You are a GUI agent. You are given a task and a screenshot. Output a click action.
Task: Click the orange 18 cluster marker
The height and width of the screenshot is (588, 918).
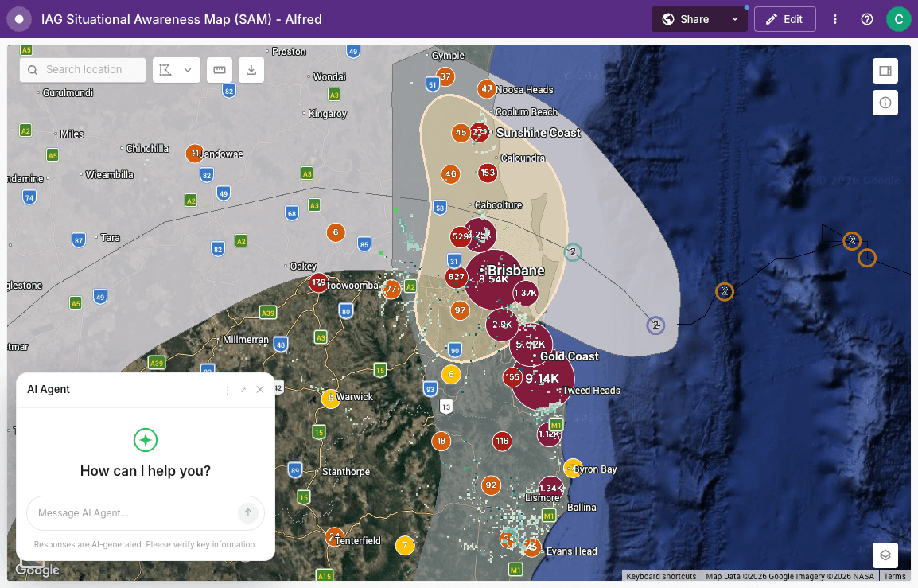pos(441,441)
